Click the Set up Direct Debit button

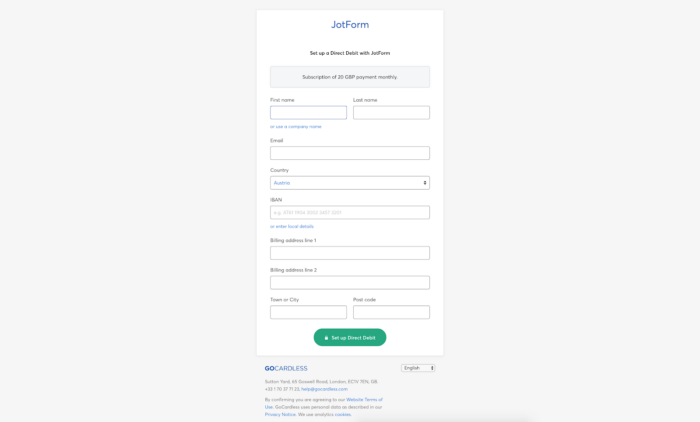pos(350,338)
